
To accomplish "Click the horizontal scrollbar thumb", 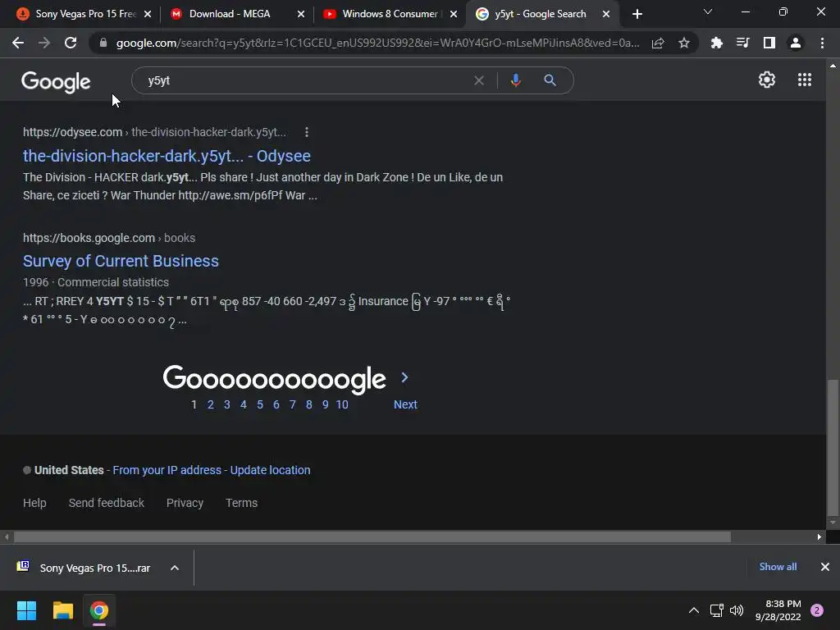I will [x=372, y=536].
